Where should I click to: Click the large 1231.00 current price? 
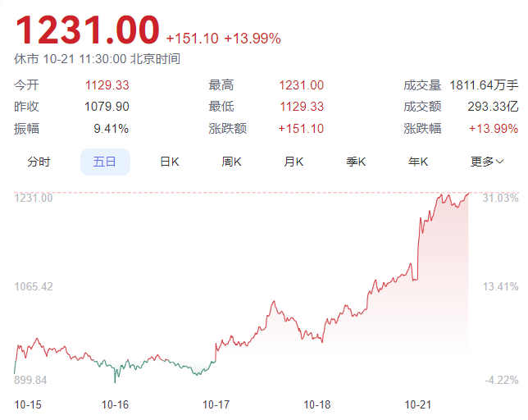point(87,30)
